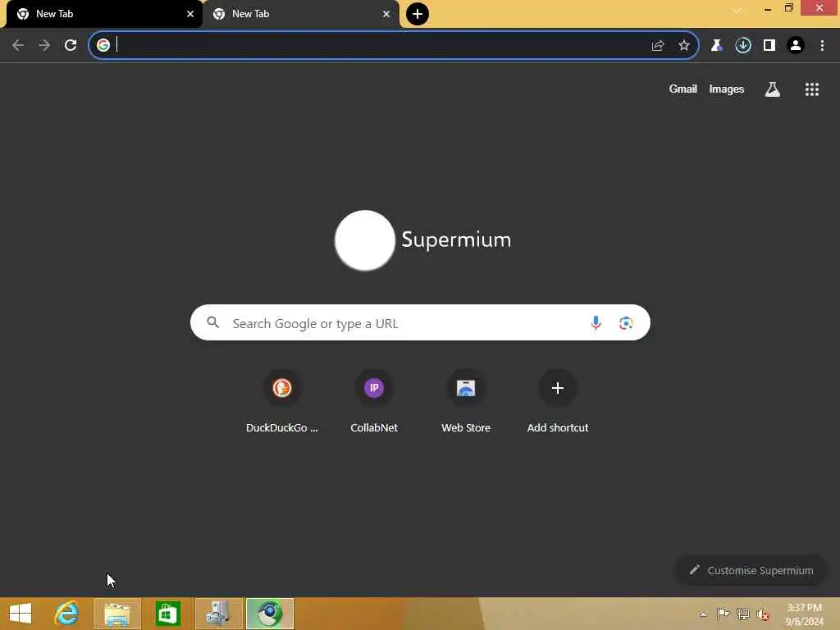Open the DuckDuckGo shortcut
Image resolution: width=840 pixels, height=630 pixels.
tap(282, 402)
